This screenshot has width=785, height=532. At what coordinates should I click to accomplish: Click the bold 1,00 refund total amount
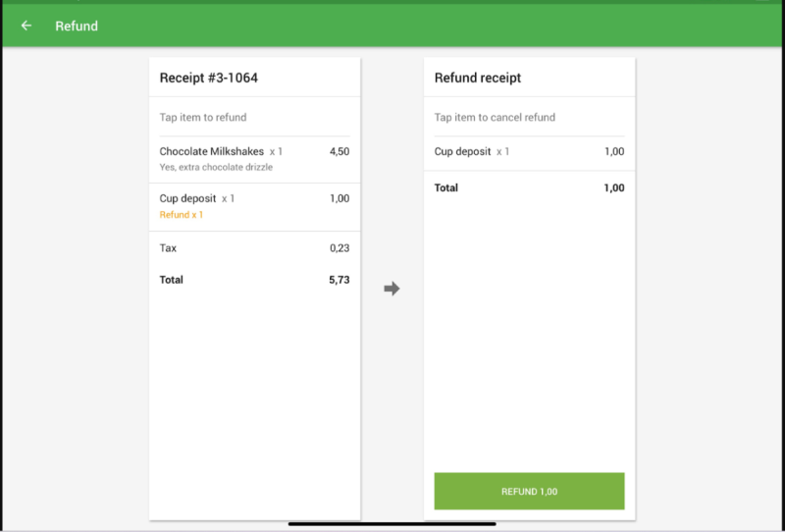(613, 187)
